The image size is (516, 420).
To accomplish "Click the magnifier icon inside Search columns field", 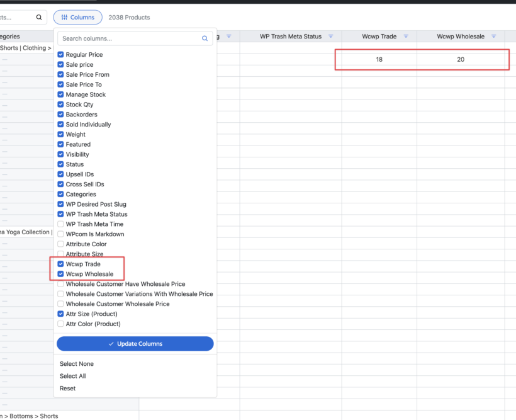I will click(205, 38).
